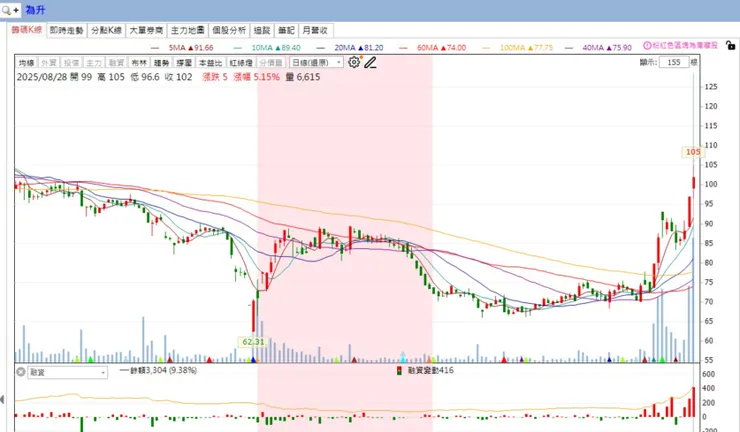Click the 漲幅 5.15% value
The image size is (740, 432).
(x=256, y=77)
